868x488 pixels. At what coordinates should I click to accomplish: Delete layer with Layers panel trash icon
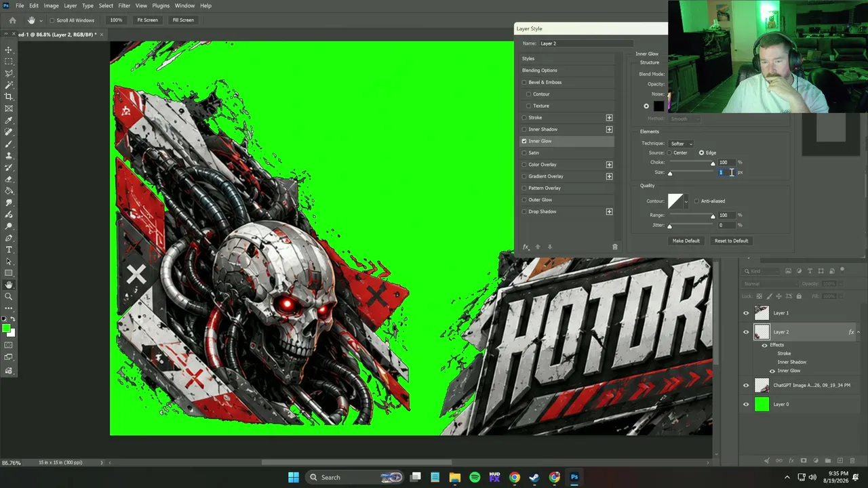[x=853, y=461]
